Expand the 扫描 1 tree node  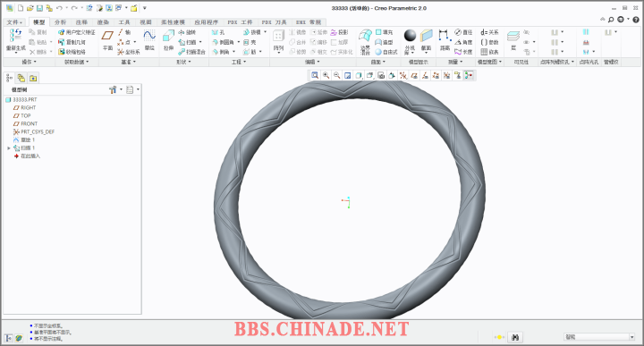click(9, 148)
